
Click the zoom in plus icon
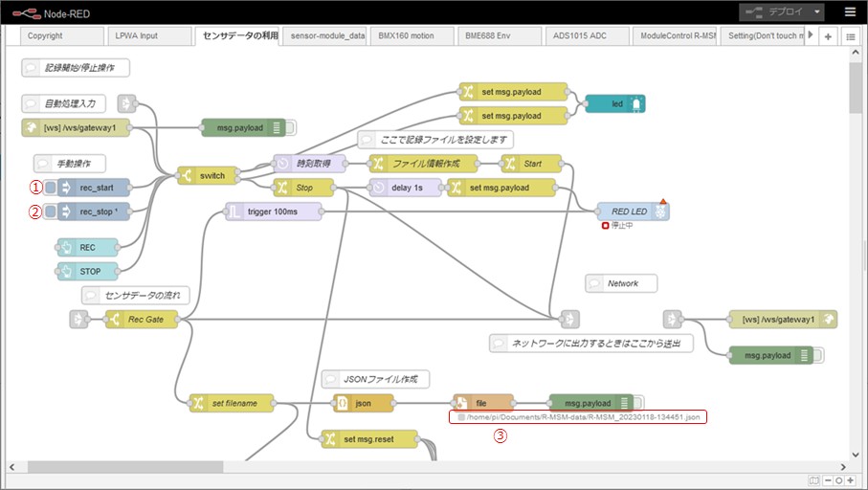click(x=850, y=480)
